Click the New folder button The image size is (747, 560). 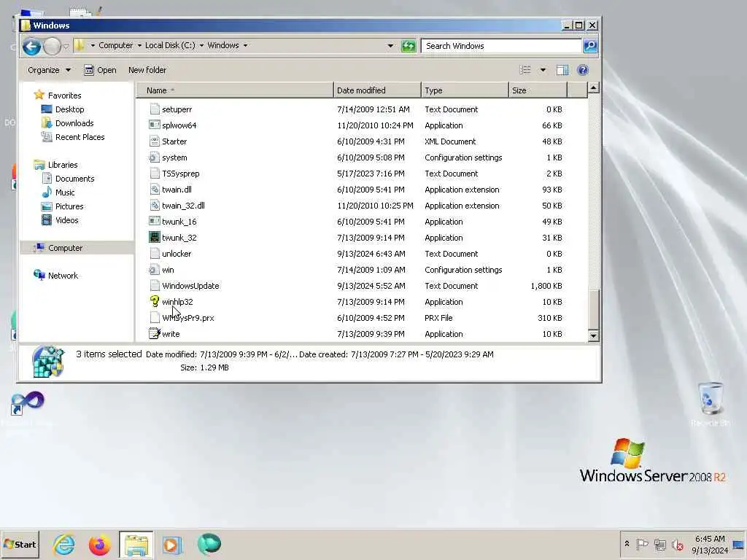pyautogui.click(x=147, y=70)
